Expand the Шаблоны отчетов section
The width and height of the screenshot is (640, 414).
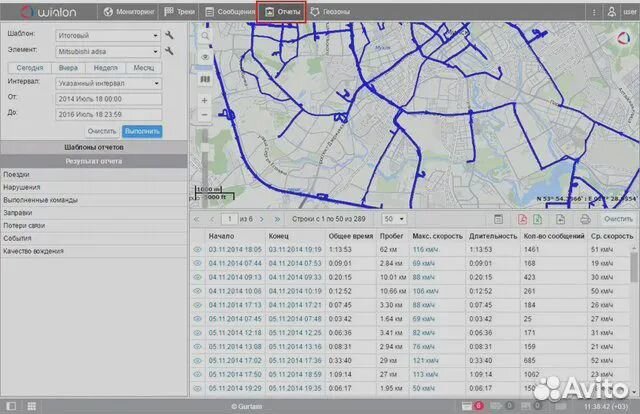(94, 147)
